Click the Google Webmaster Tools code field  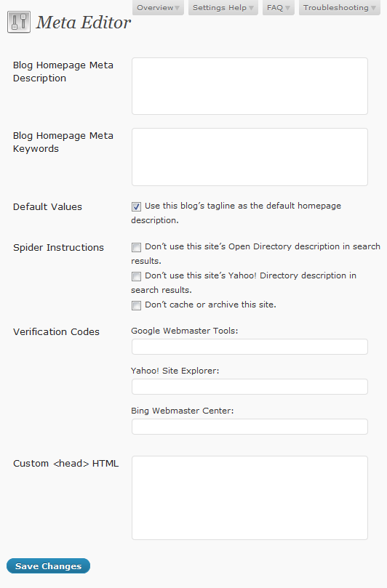(250, 347)
